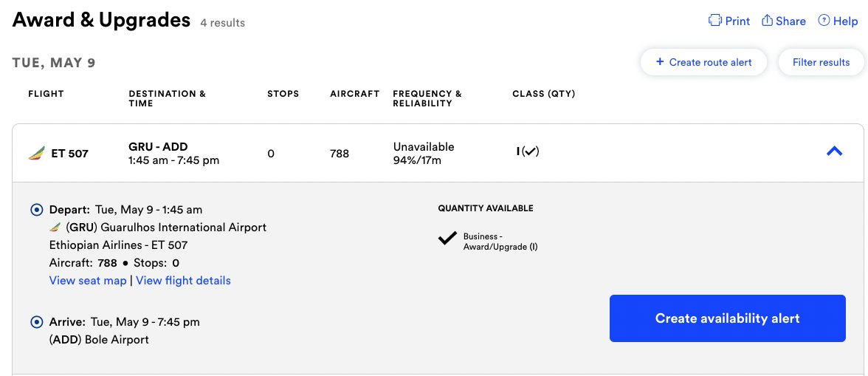Viewport: 868px width, 376px height.
Task: Click the Frequency & Reliability column header
Action: tap(427, 98)
